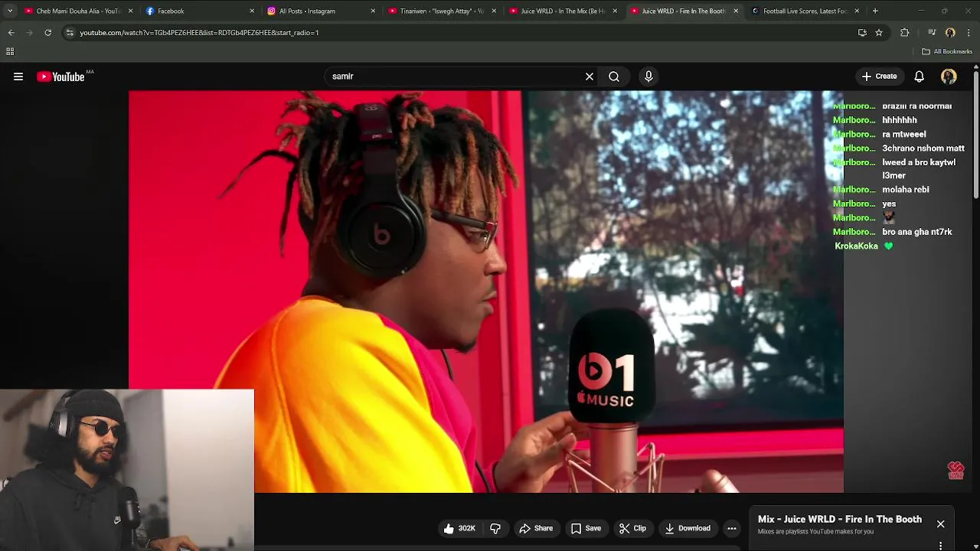This screenshot has height=551, width=980.
Task: Open the YouTube hamburger guide menu
Action: tap(18, 77)
